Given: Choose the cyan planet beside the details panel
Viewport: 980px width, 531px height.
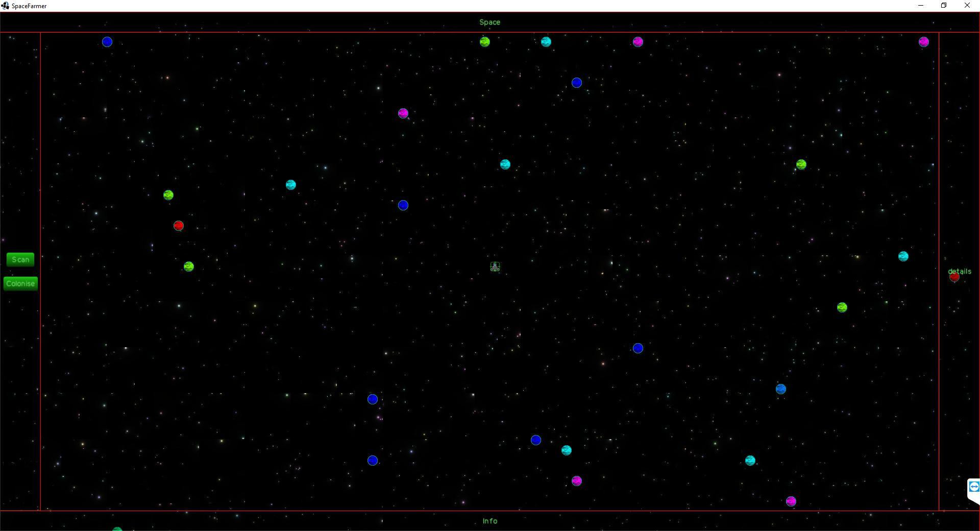Looking at the screenshot, I should 903,256.
